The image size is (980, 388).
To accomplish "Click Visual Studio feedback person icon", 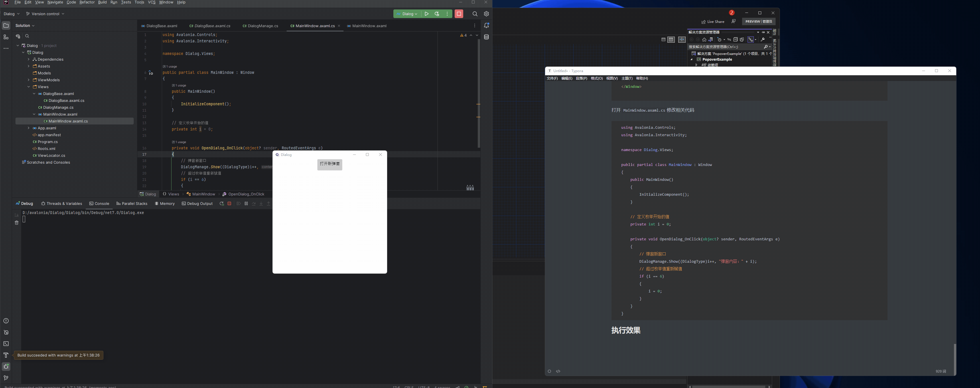I will pos(733,21).
